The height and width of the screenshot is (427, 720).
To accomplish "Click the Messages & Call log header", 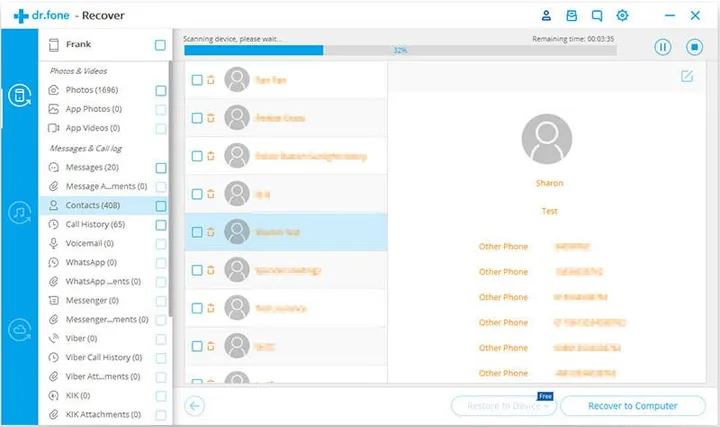I will click(x=86, y=148).
